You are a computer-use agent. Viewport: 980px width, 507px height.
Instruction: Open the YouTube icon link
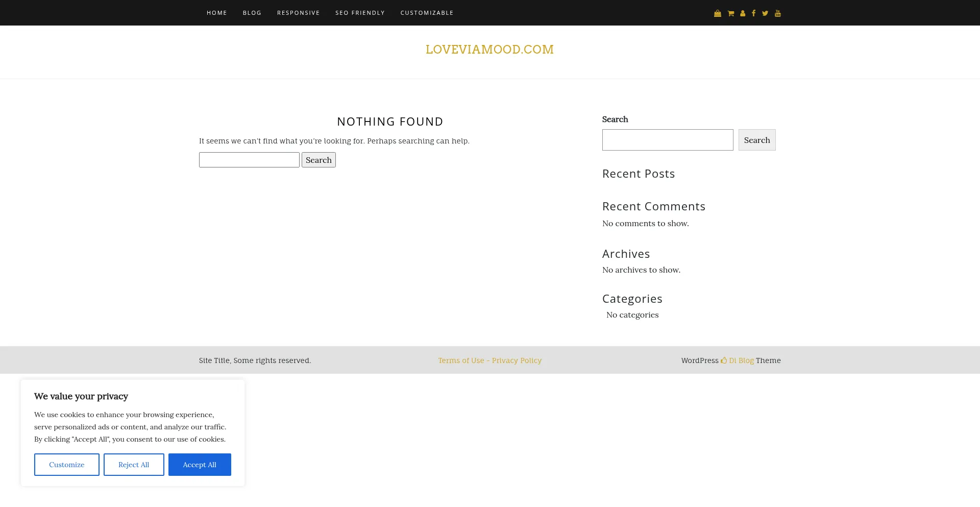pos(778,13)
